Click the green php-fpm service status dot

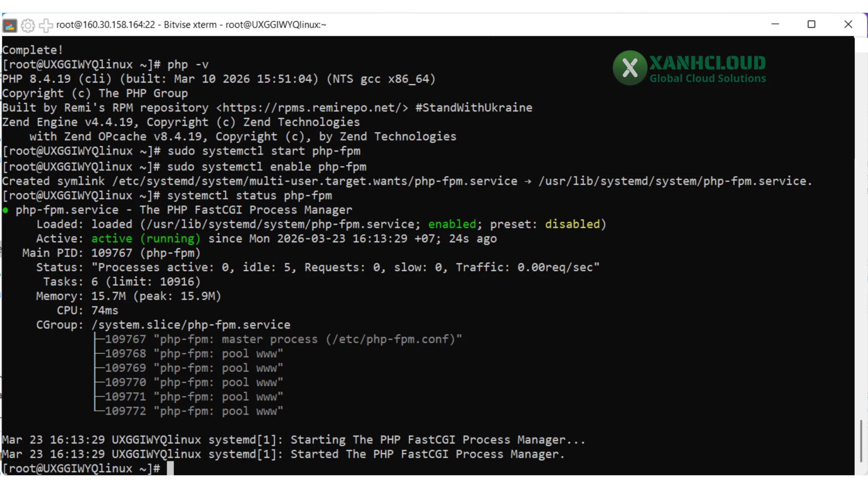pos(5,210)
